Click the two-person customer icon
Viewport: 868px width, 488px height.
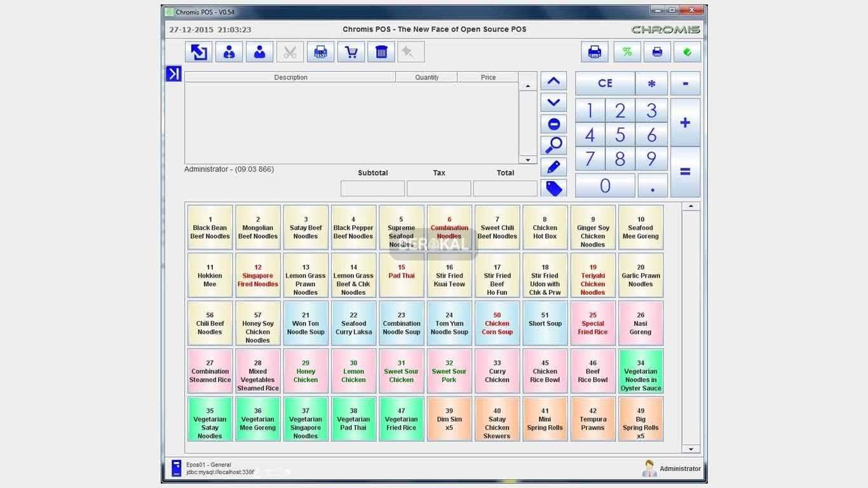tap(229, 52)
